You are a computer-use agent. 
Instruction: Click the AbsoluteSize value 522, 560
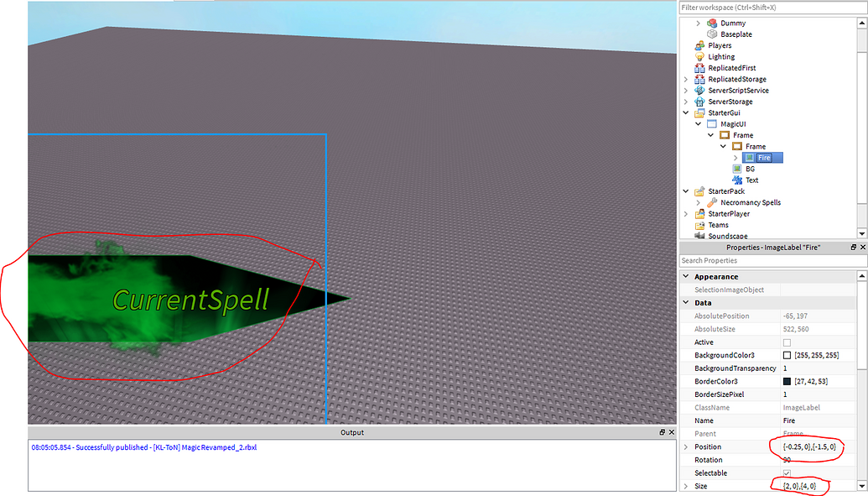coord(796,329)
